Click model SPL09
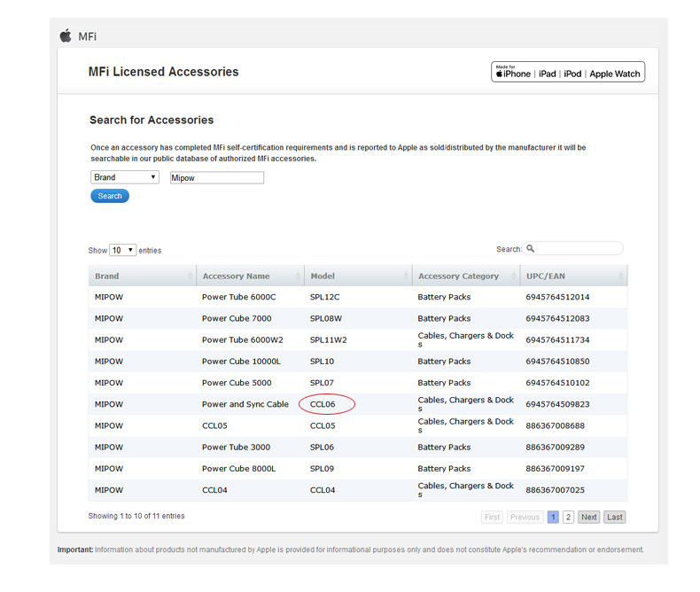This screenshot has height=592, width=700. tap(322, 468)
